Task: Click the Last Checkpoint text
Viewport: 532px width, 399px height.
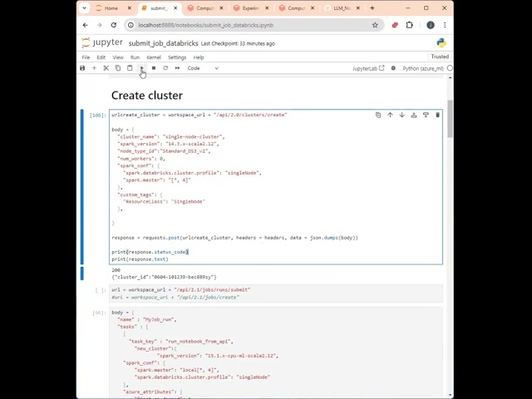Action: [x=238, y=43]
